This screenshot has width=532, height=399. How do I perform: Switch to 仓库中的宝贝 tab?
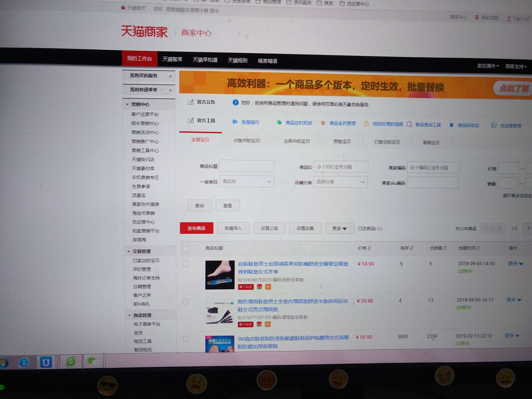click(x=297, y=141)
